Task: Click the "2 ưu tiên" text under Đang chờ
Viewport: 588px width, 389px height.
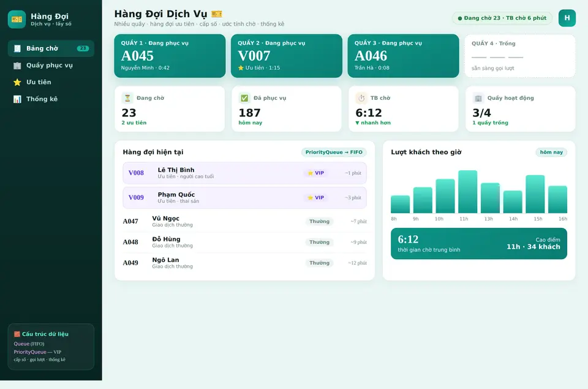Action: 134,123
